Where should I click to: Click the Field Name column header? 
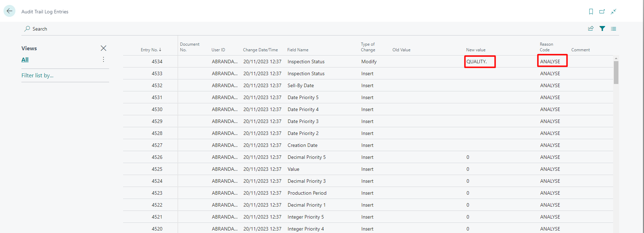pyautogui.click(x=298, y=50)
